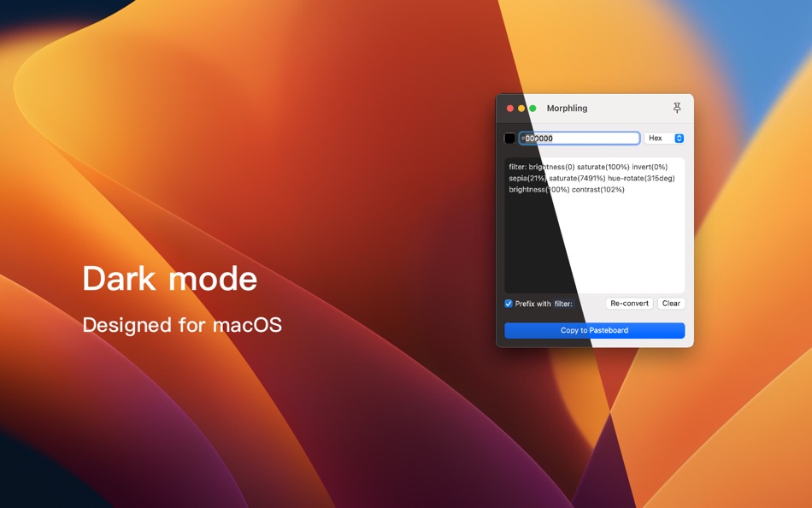Open the Hex format dropdown

click(x=664, y=139)
